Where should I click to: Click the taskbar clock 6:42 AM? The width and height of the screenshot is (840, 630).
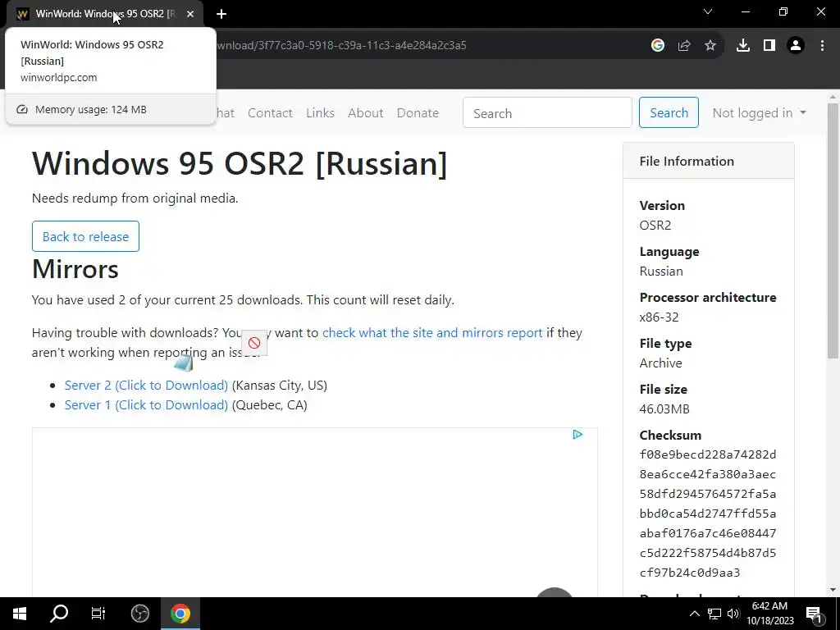click(769, 606)
